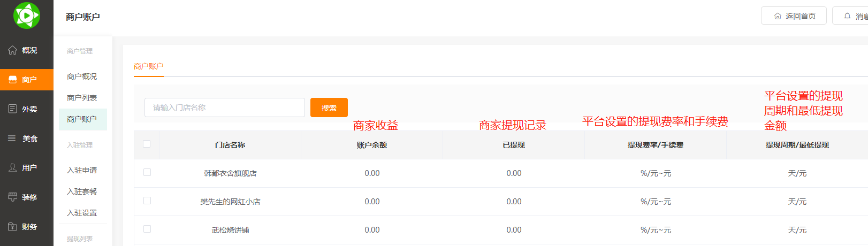Check the box for 樊先生的网红小店
Viewport: 868px width, 246px height.
coord(147,201)
